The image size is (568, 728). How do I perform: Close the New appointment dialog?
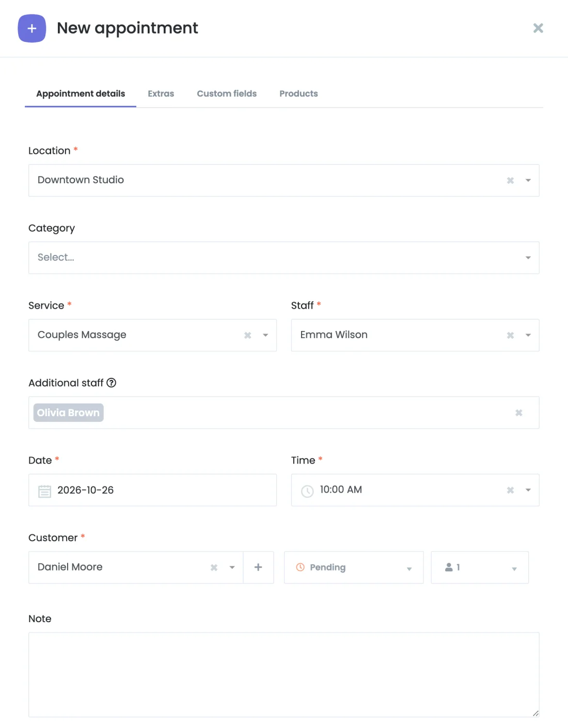[538, 28]
